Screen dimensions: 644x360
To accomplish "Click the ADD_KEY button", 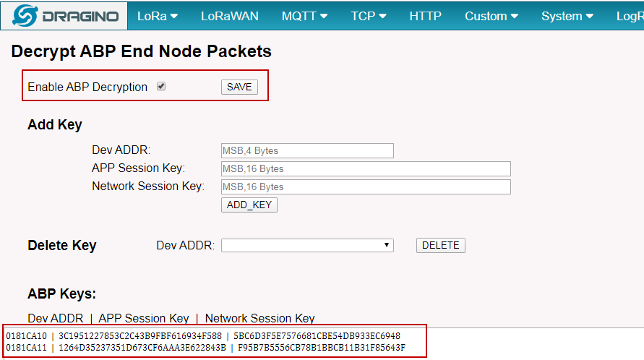I will [249, 205].
